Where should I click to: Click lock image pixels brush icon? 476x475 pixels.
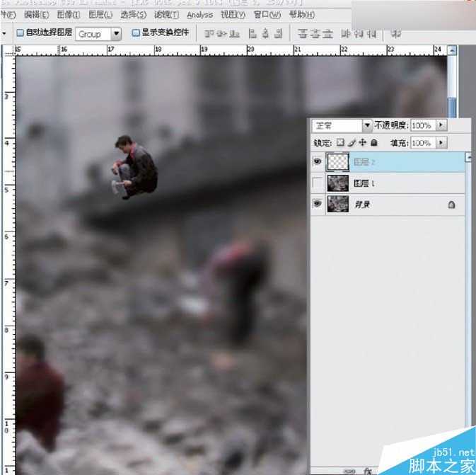pos(351,143)
